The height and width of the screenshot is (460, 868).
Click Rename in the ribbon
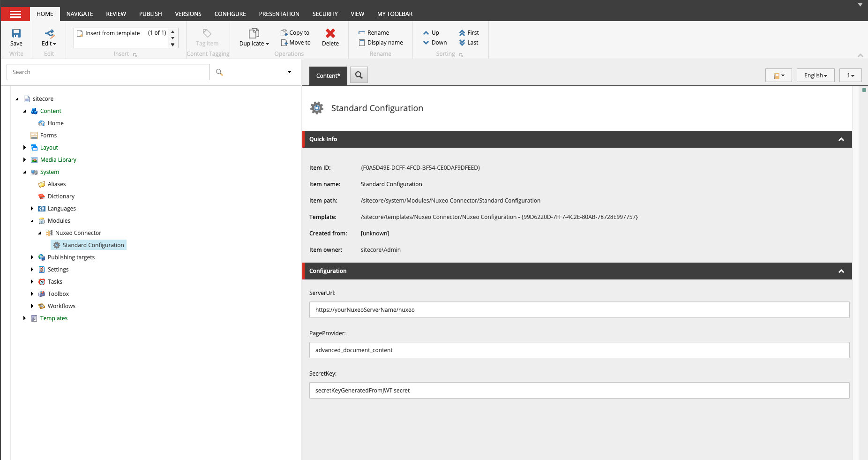point(374,33)
